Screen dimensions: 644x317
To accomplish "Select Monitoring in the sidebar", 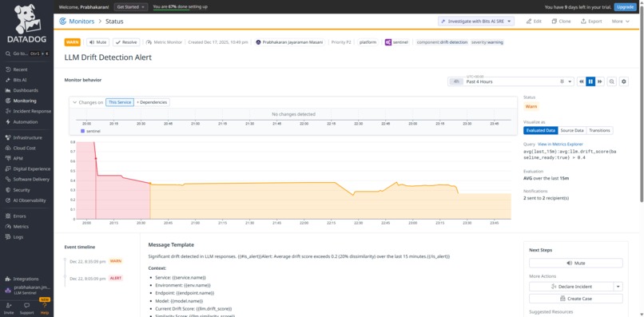I will click(x=25, y=101).
